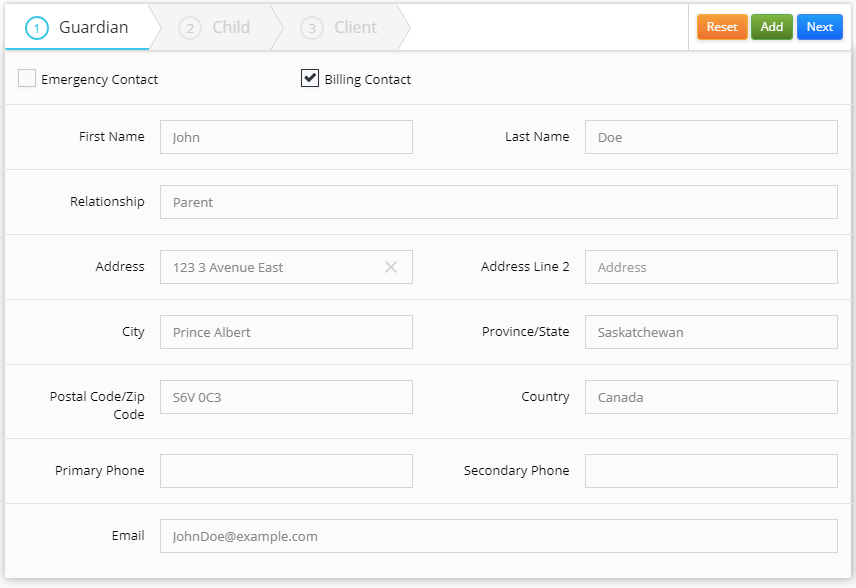This screenshot has width=856, height=588.
Task: Clear the Address field with the X icon
Action: pyautogui.click(x=391, y=267)
